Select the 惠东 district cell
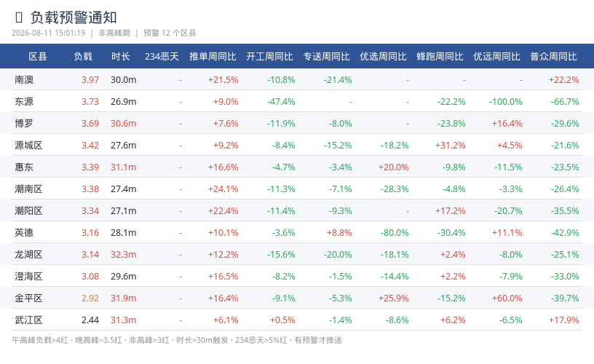This screenshot has height=364, width=594. (x=24, y=167)
